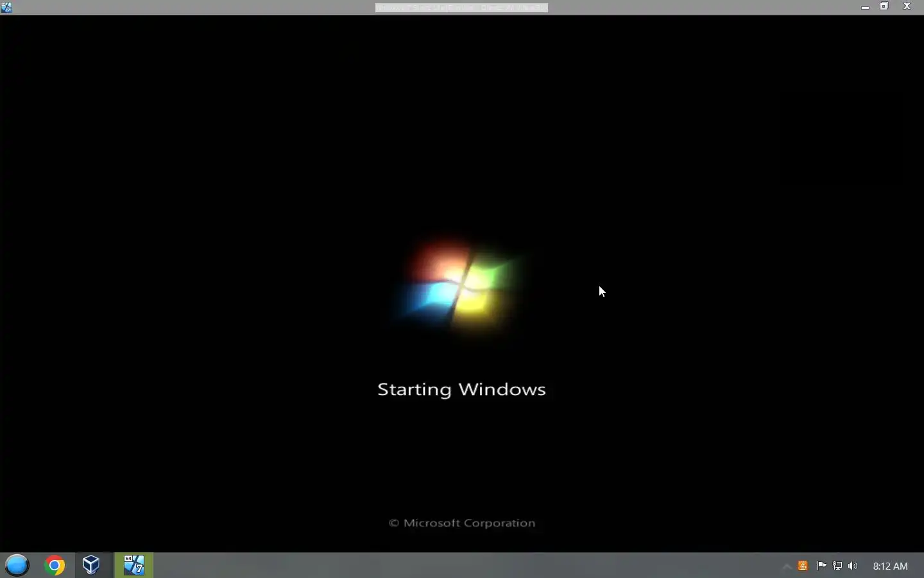924x578 pixels.
Task: Open the 8:12 AM clock
Action: [x=891, y=566]
